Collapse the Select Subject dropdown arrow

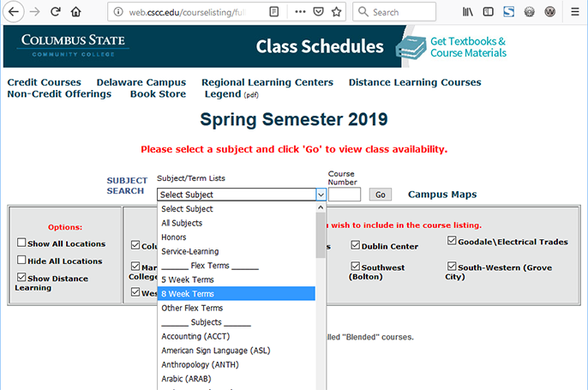tap(321, 195)
